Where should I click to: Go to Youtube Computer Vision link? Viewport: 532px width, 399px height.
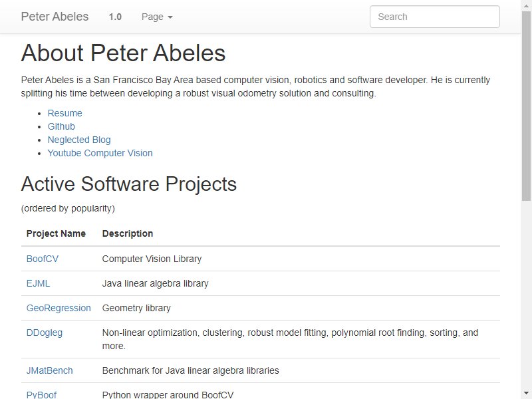[x=100, y=153]
